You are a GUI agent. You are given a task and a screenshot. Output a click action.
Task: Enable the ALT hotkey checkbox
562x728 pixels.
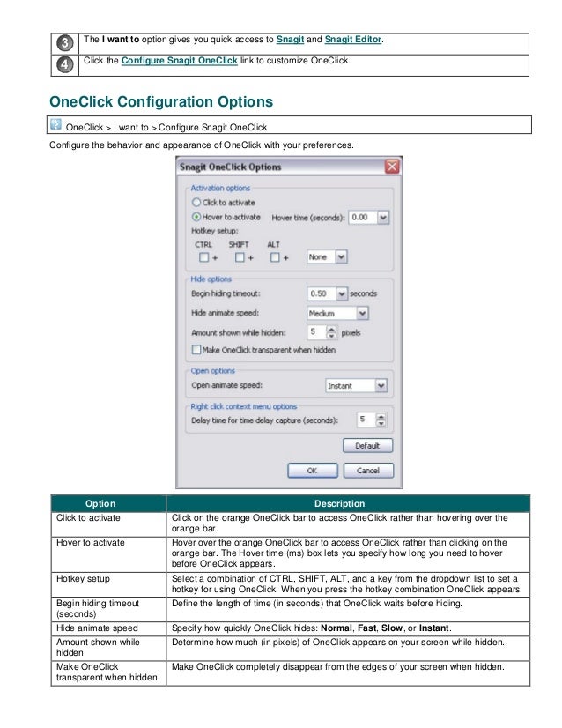pyautogui.click(x=275, y=257)
